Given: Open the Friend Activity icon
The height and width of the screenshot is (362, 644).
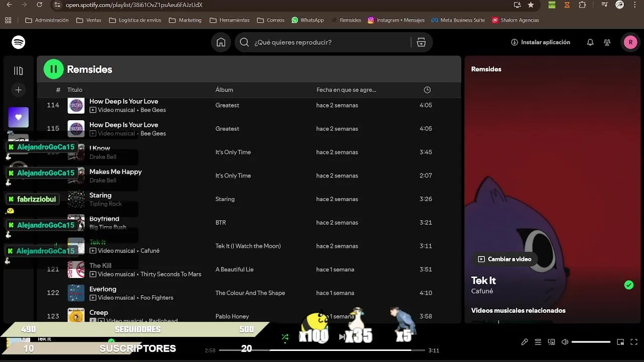Looking at the screenshot, I should coord(607,42).
